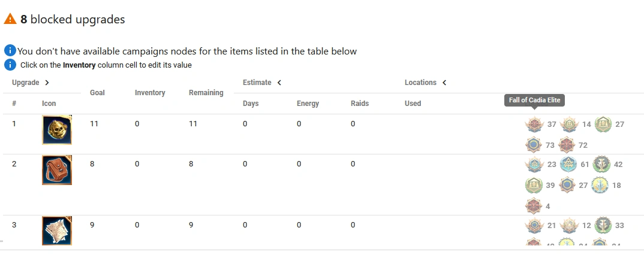Image resolution: width=644 pixels, height=258 pixels.
Task: Click the leather satchel upgrade icon
Action: (57, 170)
